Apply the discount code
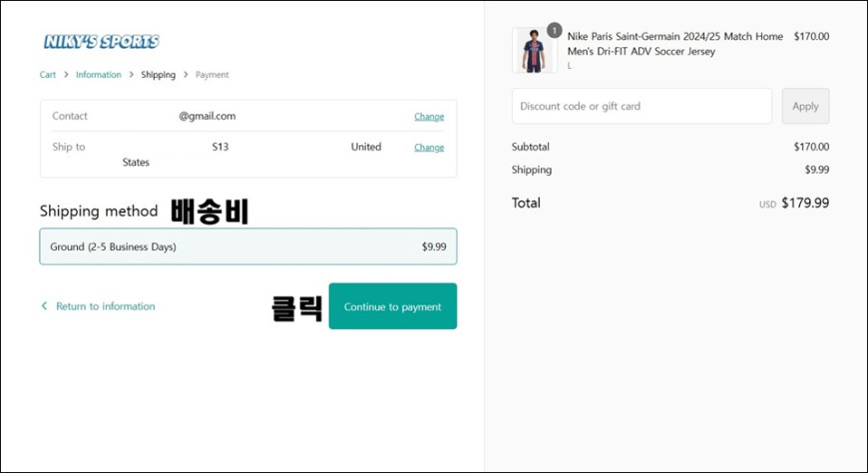Image resolution: width=868 pixels, height=473 pixels. click(x=805, y=106)
